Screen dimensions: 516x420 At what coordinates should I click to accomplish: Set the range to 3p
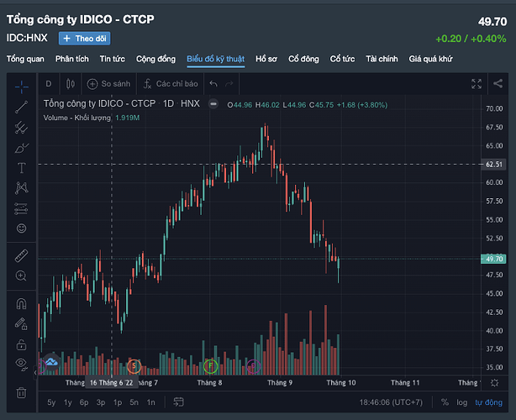tap(101, 402)
